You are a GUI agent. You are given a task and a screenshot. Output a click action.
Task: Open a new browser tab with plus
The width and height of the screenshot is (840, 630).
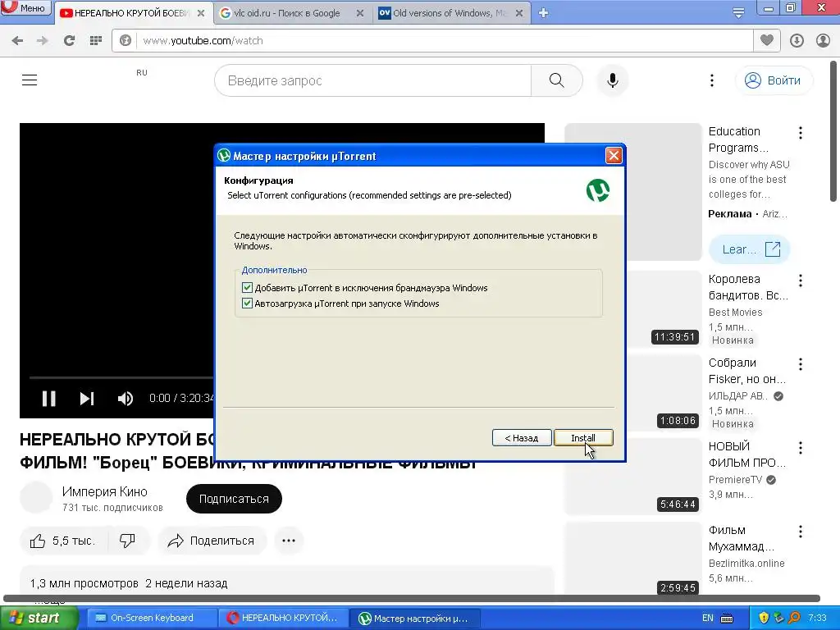(543, 13)
